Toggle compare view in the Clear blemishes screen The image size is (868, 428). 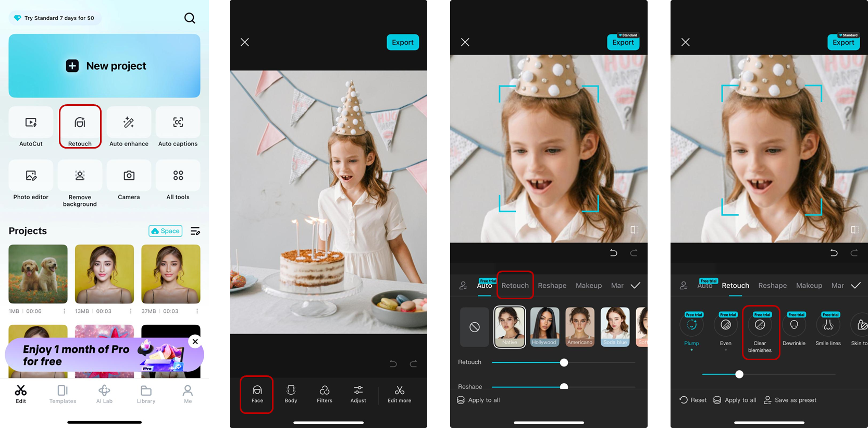tap(854, 229)
